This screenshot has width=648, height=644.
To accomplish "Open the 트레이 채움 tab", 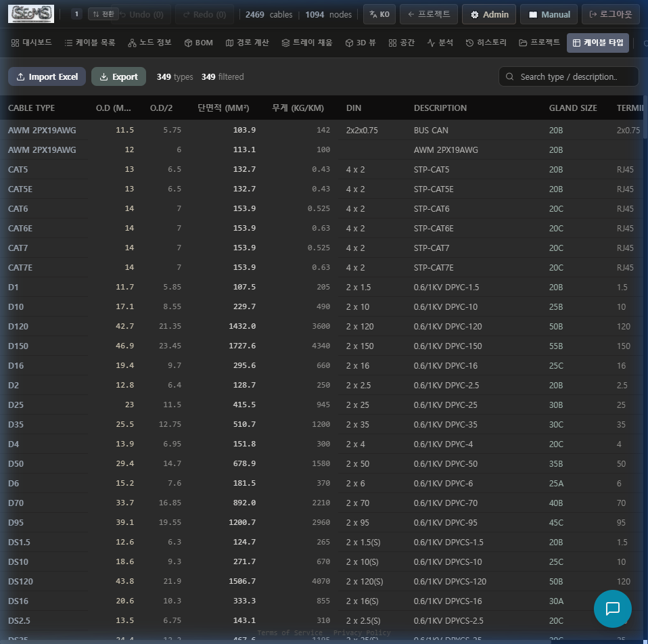I will 307,43.
